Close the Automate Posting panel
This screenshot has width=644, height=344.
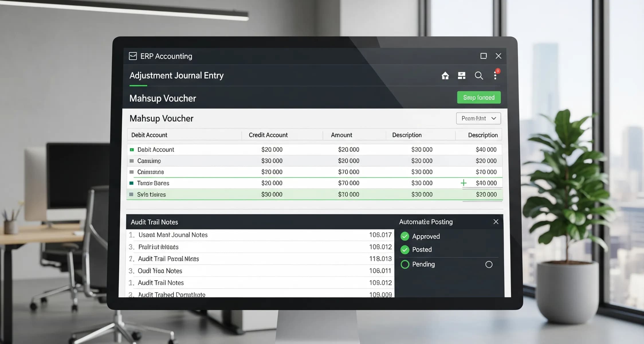tap(496, 222)
